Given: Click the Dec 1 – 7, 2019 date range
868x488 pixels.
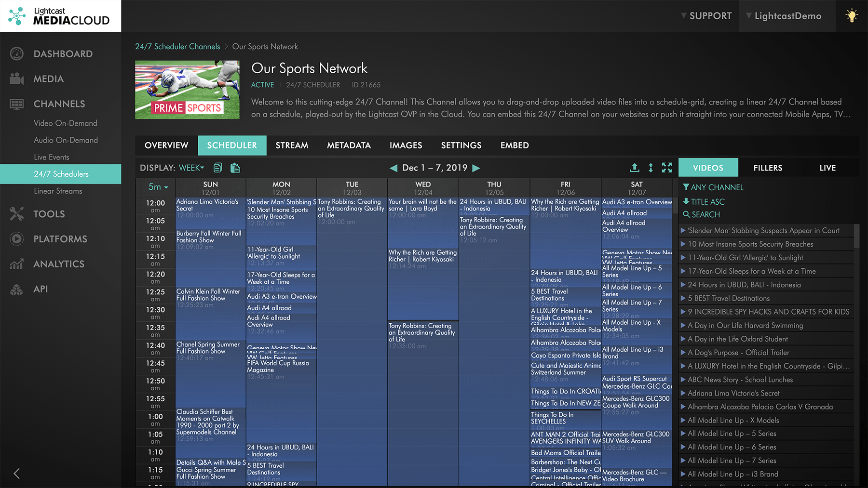Looking at the screenshot, I should coord(435,168).
